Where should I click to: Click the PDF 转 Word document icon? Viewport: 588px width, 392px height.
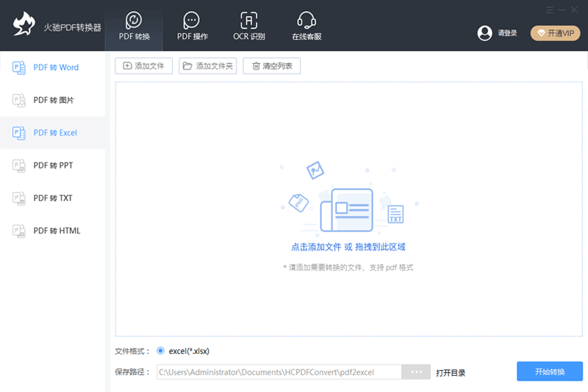(19, 68)
